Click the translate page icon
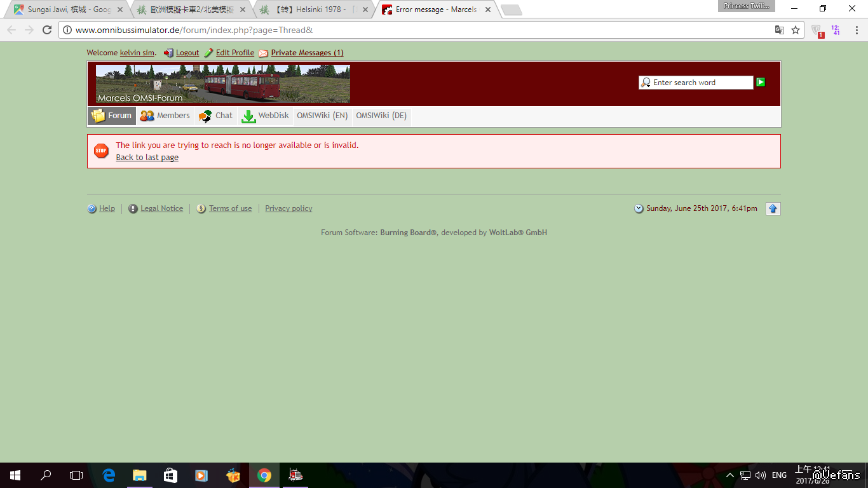Image resolution: width=868 pixels, height=488 pixels. (779, 30)
